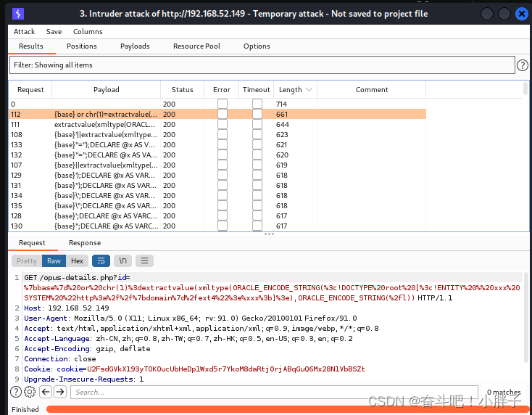The height and width of the screenshot is (415, 532).
Task: Click the Payload column header
Action: click(107, 90)
